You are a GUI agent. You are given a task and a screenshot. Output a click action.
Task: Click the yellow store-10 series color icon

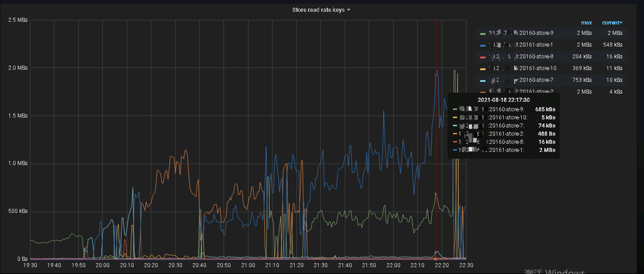coord(483,69)
